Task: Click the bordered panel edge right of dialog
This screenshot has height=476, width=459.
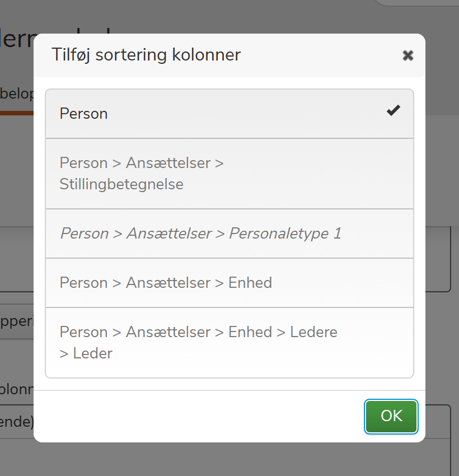Action: click(438, 259)
